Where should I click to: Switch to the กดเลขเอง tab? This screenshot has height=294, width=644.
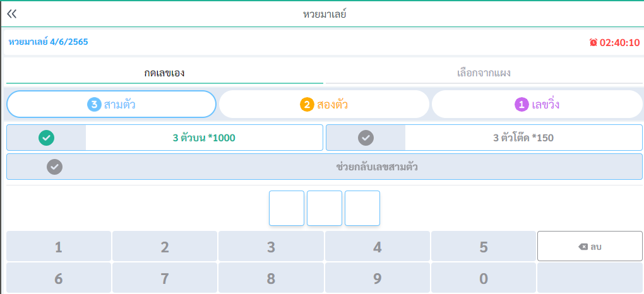(x=164, y=73)
